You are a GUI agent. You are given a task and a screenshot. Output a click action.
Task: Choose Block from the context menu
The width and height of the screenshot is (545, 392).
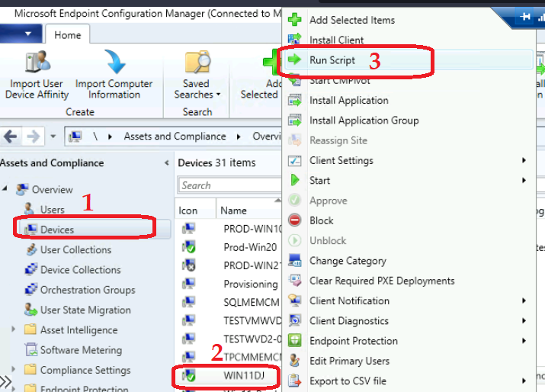409,220
